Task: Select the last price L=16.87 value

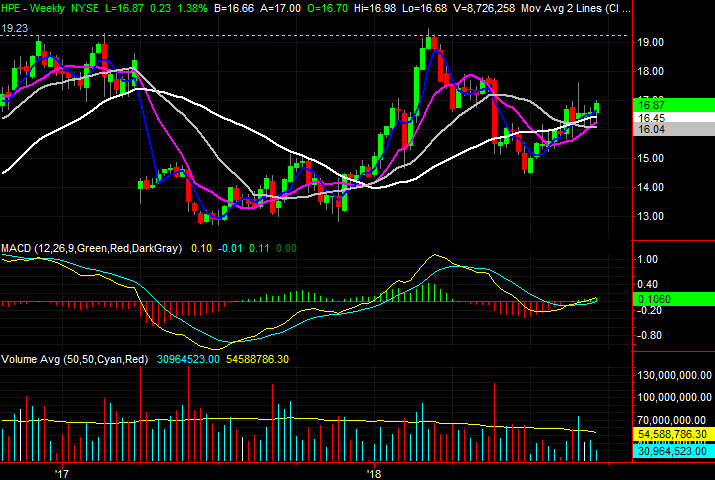Action: pos(124,8)
